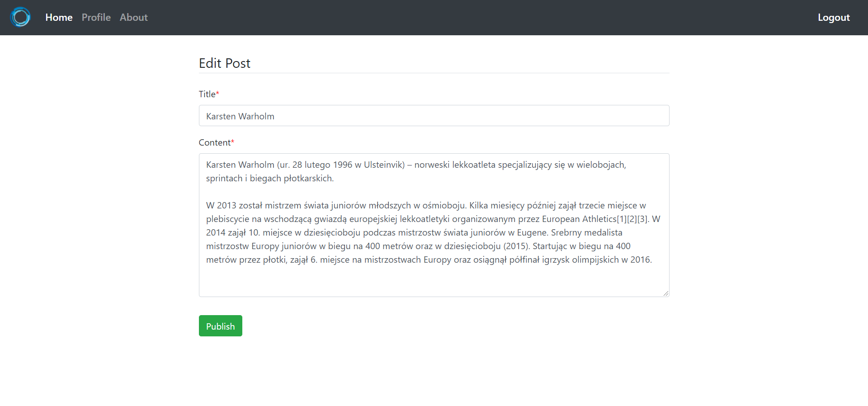Screen dimensions: 868x406
Task: Click the blue circular site logo
Action: [20, 17]
